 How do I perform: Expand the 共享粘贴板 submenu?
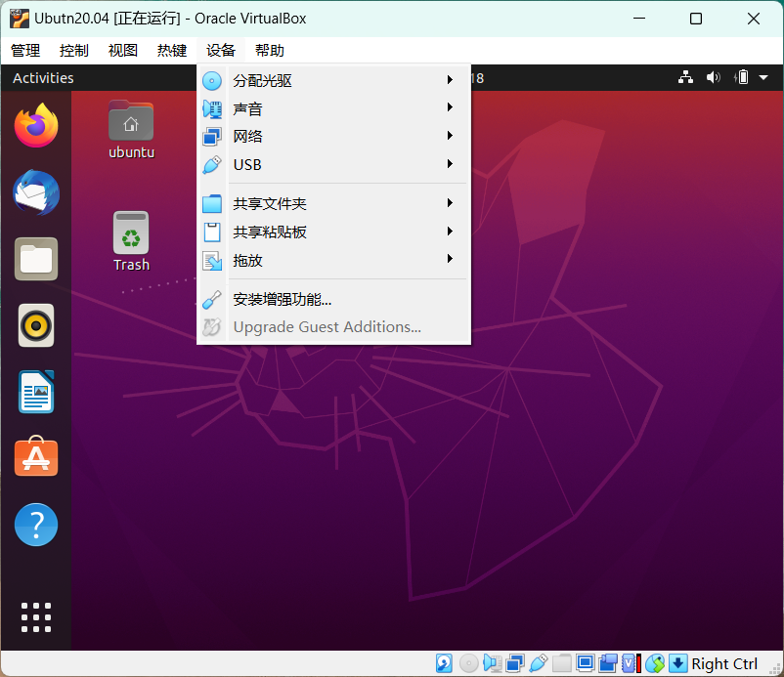450,232
